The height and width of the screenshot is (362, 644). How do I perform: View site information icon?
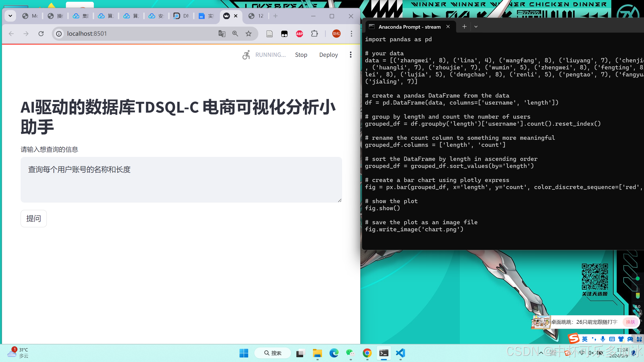click(x=59, y=34)
